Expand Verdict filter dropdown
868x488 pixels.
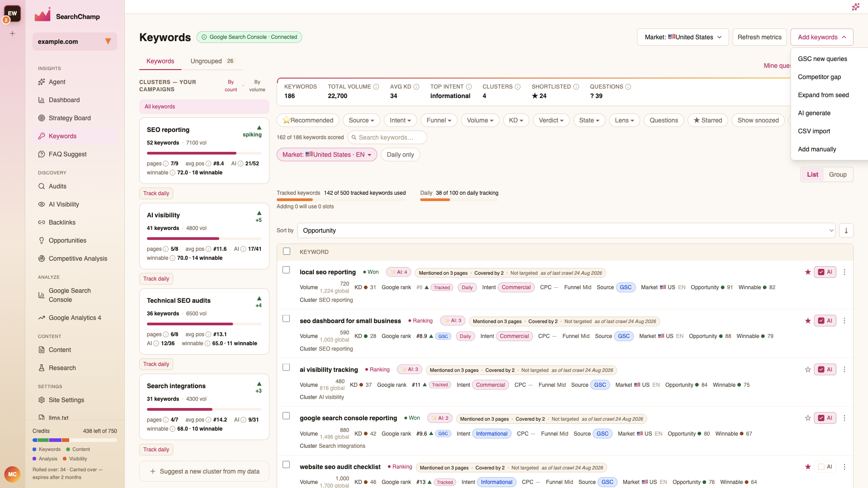click(x=551, y=120)
